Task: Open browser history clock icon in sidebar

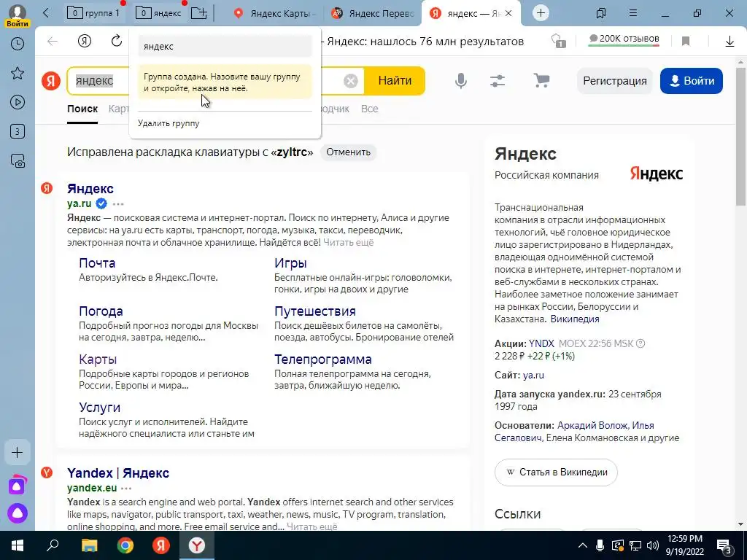Action: tap(18, 44)
